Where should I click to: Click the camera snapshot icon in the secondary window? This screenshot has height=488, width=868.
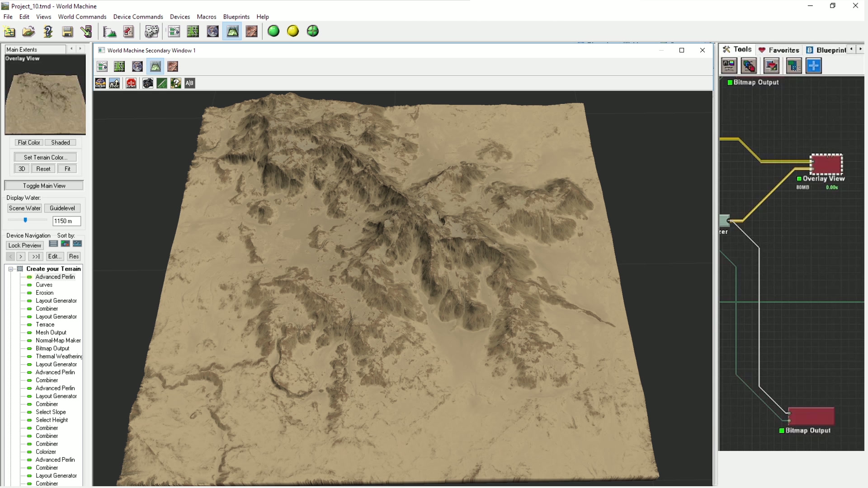click(148, 83)
